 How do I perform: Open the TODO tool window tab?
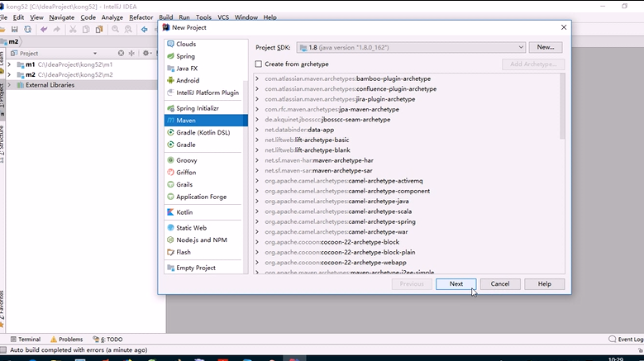coord(107,340)
